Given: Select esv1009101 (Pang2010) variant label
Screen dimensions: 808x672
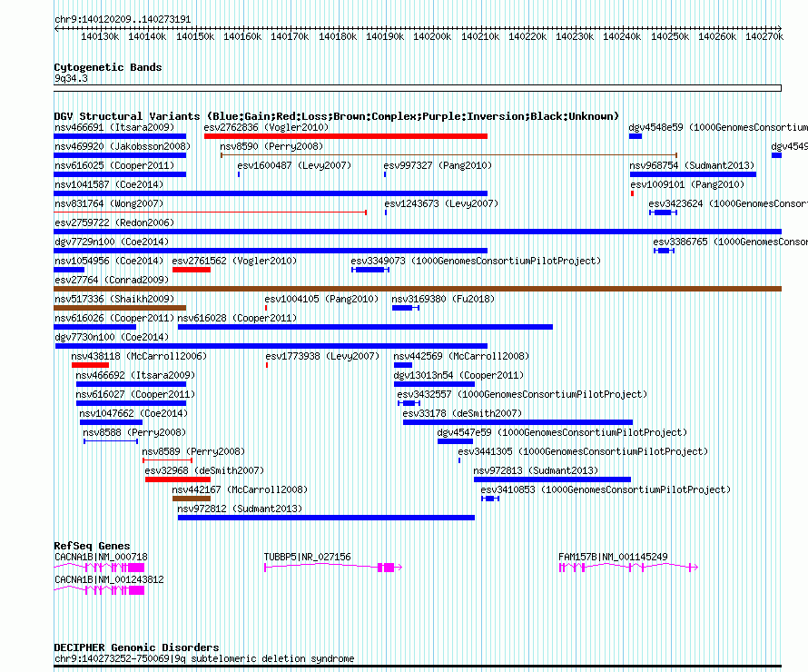Looking at the screenshot, I should (x=687, y=184).
